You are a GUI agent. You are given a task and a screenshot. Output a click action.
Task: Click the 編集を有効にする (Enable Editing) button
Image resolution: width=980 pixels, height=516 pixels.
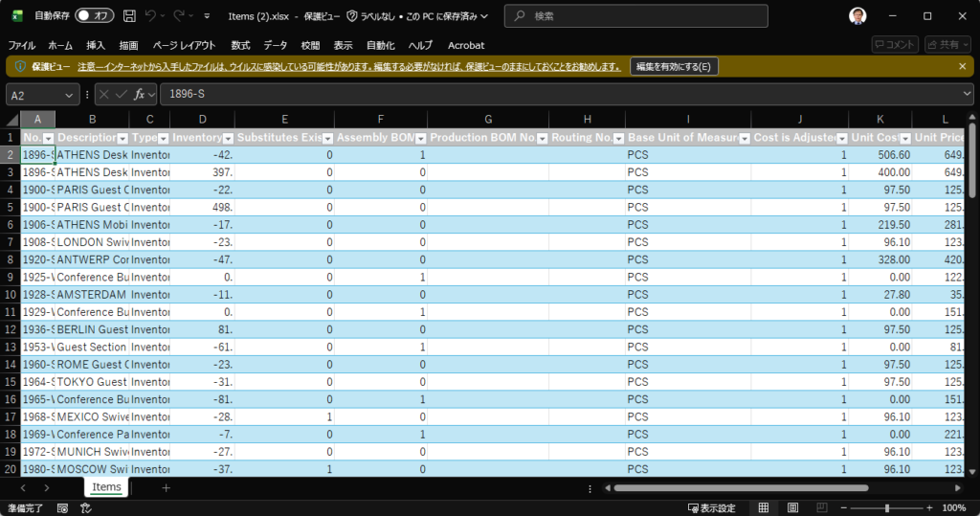pos(674,66)
